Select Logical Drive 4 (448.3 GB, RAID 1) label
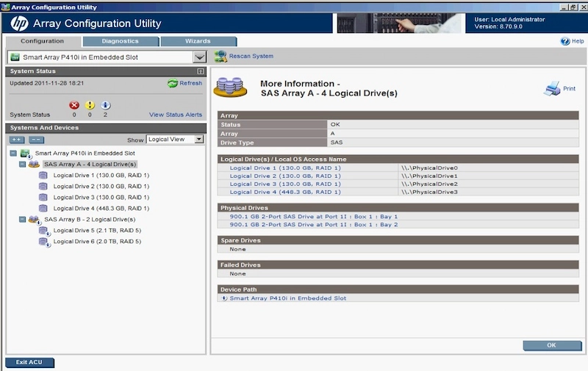 pyautogui.click(x=101, y=209)
